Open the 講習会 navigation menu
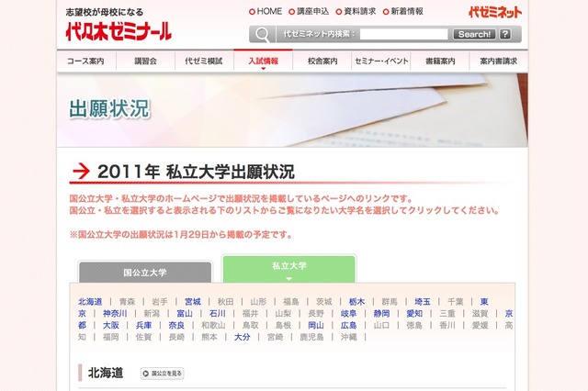The image size is (588, 391). tap(145, 61)
